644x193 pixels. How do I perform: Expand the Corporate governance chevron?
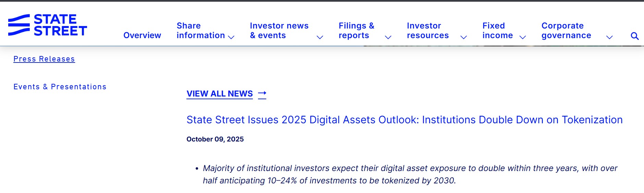(x=609, y=37)
